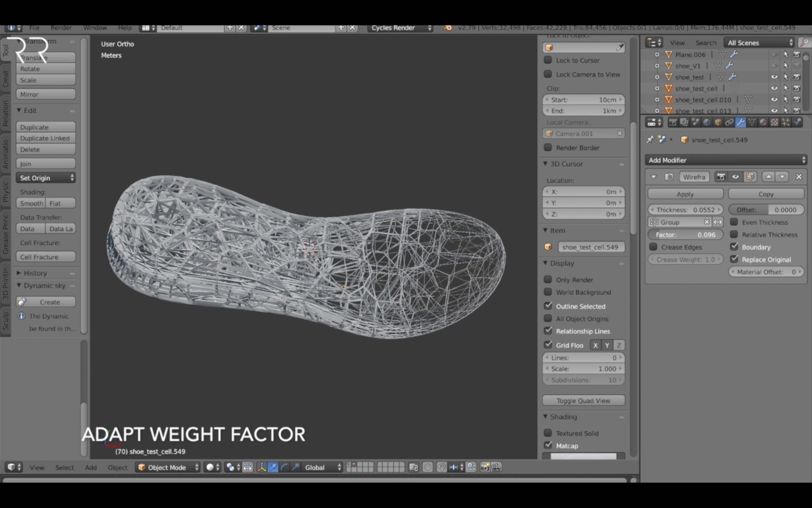
Task: Enable the snap magnet icon in header
Action: 442,467
